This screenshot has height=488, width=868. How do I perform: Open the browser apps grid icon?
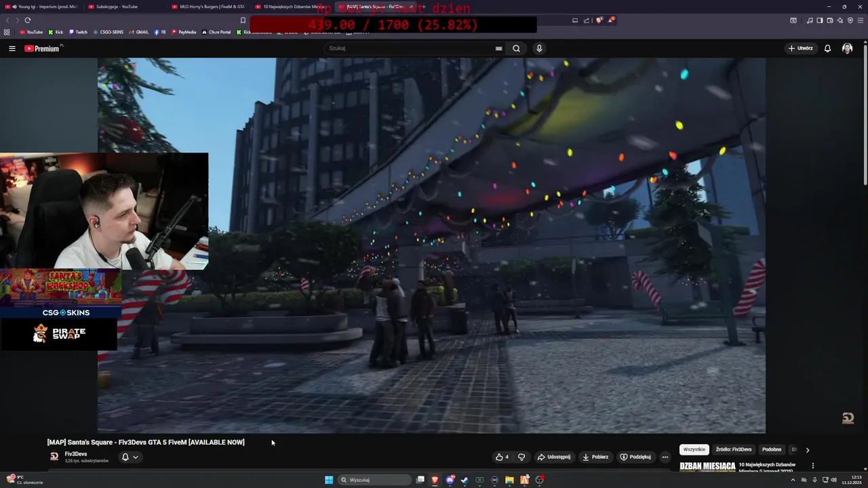tap(7, 32)
